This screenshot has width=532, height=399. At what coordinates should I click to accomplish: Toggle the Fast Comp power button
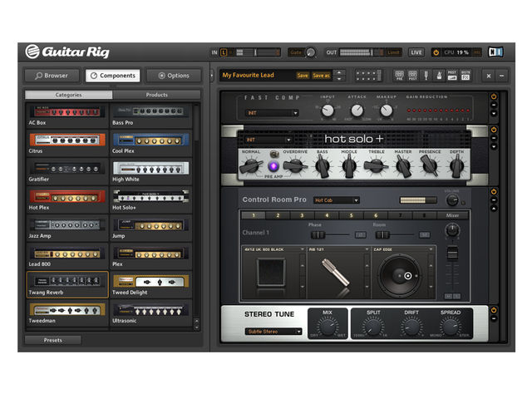click(x=494, y=96)
